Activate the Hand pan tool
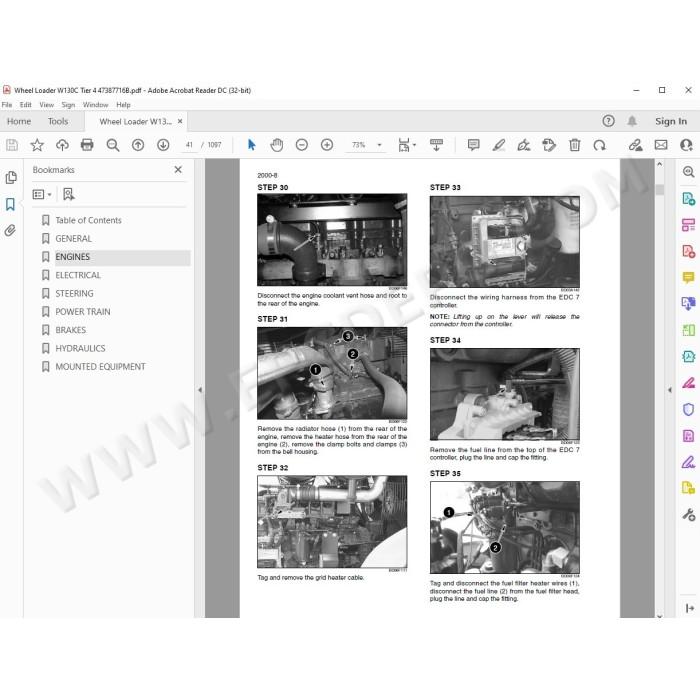The width and height of the screenshot is (700, 700). (277, 145)
